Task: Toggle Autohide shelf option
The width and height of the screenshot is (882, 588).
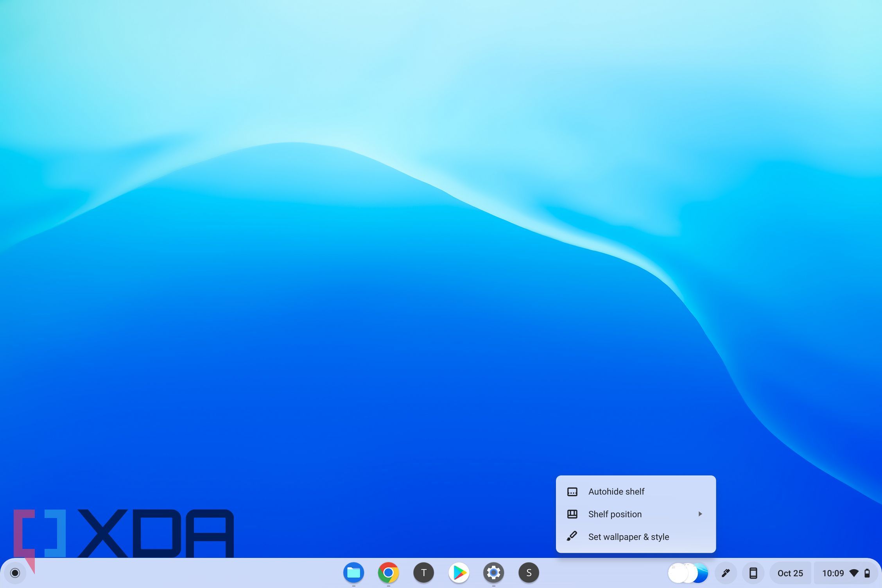Action: coord(616,491)
